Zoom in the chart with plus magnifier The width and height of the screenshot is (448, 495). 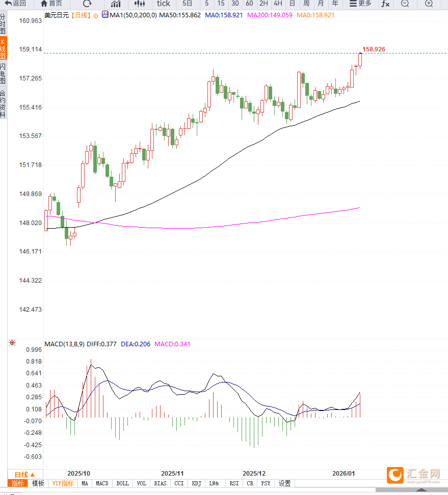coord(429,4)
